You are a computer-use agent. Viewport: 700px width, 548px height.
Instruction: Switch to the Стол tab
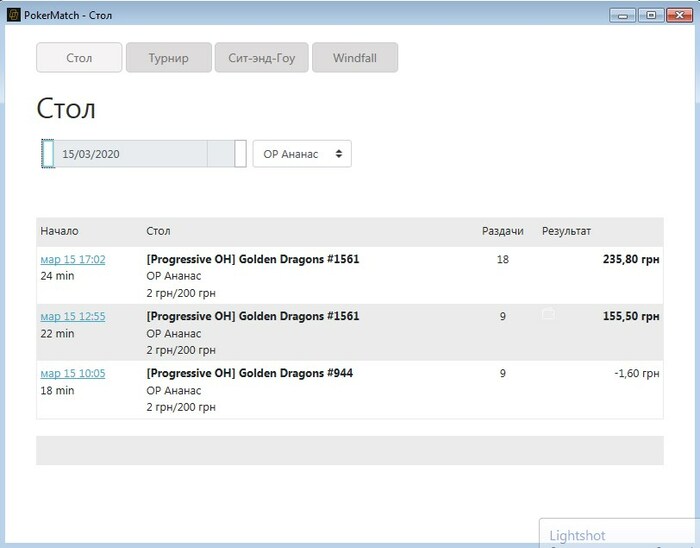(79, 58)
